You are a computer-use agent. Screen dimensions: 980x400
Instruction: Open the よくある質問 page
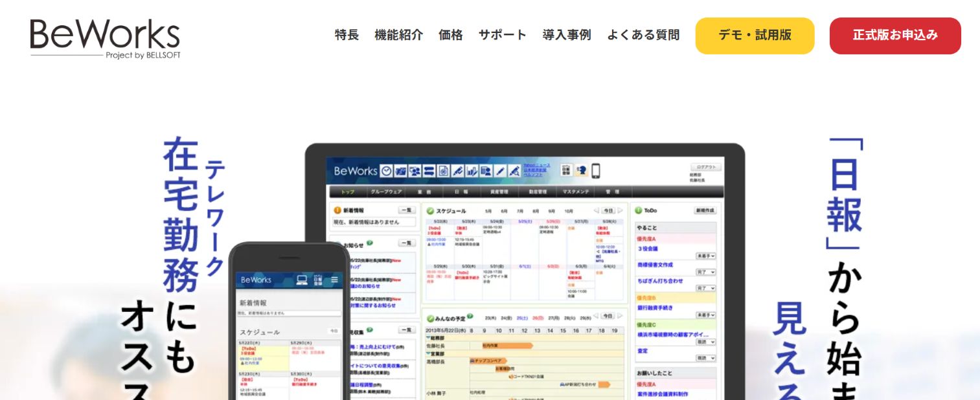(x=643, y=35)
